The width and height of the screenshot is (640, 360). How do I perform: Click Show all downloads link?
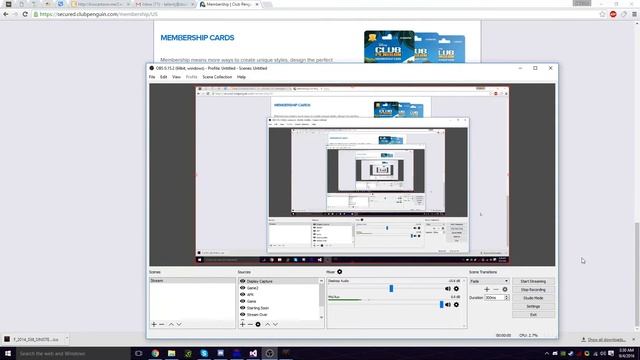tap(606, 340)
